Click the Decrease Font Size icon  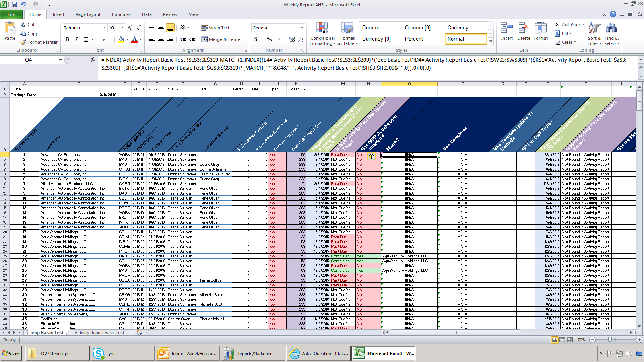coord(138,28)
